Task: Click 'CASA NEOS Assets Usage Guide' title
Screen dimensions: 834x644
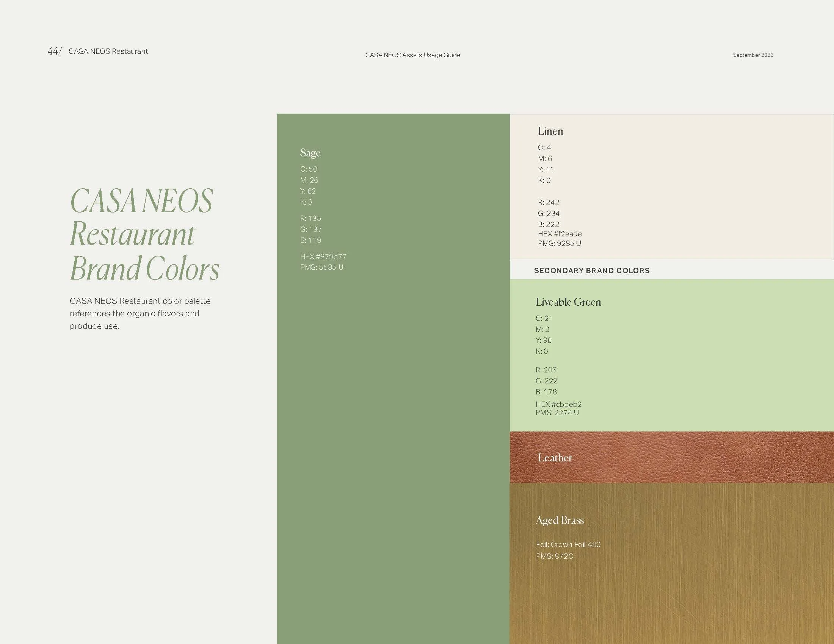Action: 412,55
